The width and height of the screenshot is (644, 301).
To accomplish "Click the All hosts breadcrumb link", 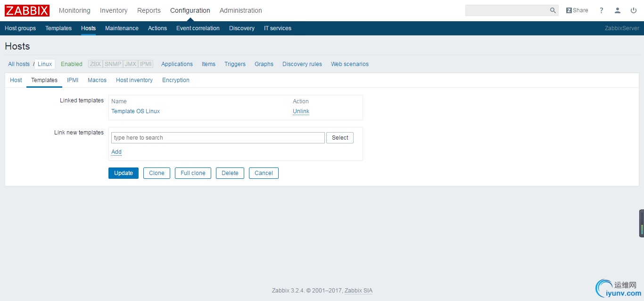I will click(19, 64).
